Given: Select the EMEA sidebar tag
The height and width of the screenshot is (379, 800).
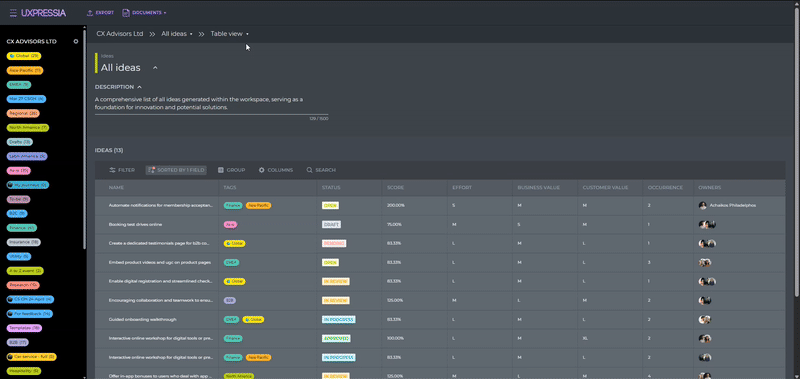Looking at the screenshot, I should 19,85.
